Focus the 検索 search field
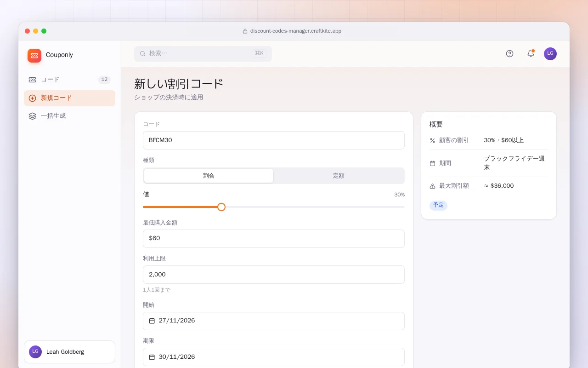Screen dimensions: 588x368 [203, 53]
